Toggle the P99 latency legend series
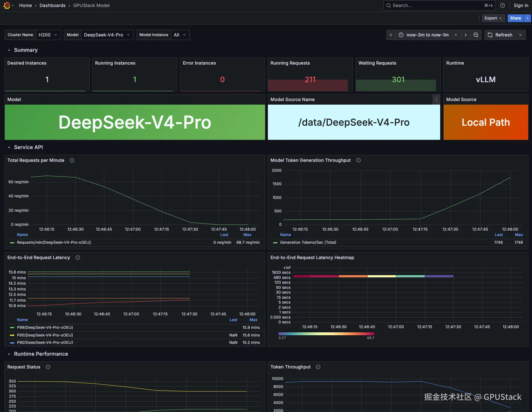Image resolution: width=532 pixels, height=412 pixels. pos(45,328)
